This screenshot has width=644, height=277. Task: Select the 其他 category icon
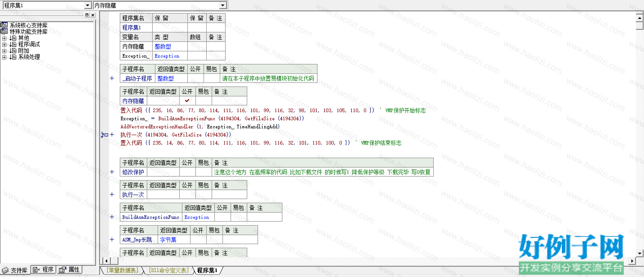pos(13,38)
